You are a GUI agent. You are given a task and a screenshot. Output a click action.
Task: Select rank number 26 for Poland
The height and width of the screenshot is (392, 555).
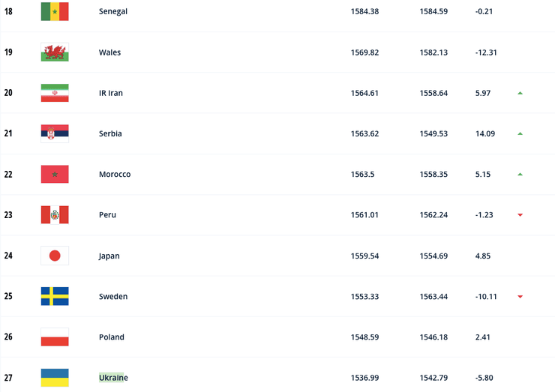(8, 337)
